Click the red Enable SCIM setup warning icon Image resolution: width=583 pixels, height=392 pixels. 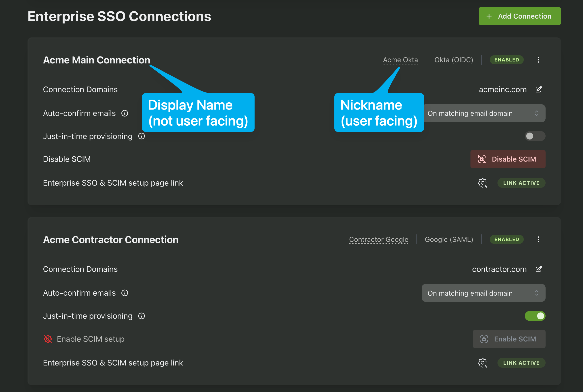pos(48,339)
